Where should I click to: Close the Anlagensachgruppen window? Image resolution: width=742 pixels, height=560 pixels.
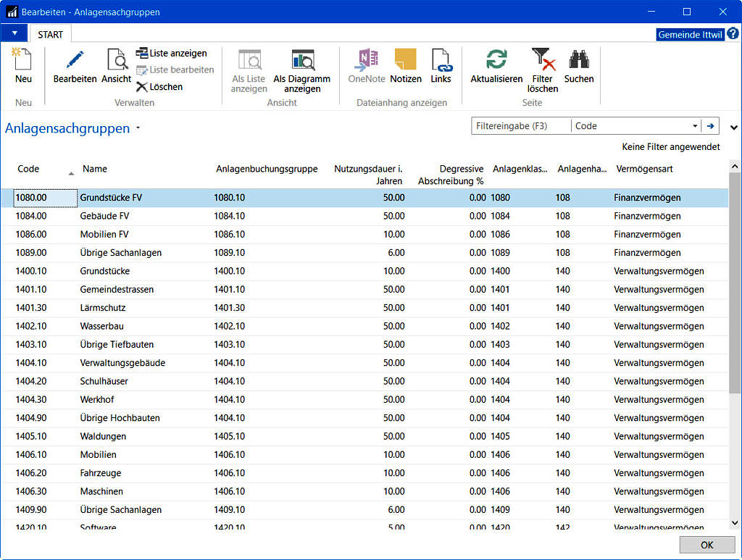(722, 12)
